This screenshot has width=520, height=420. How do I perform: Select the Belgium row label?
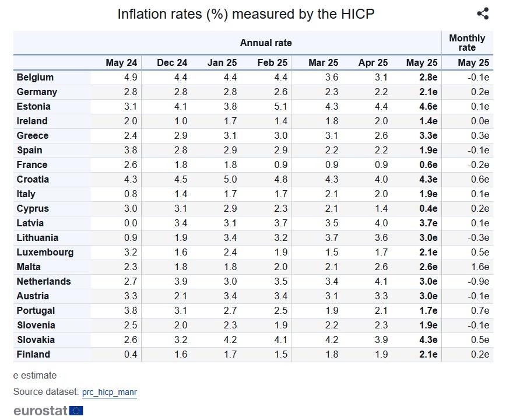35,78
